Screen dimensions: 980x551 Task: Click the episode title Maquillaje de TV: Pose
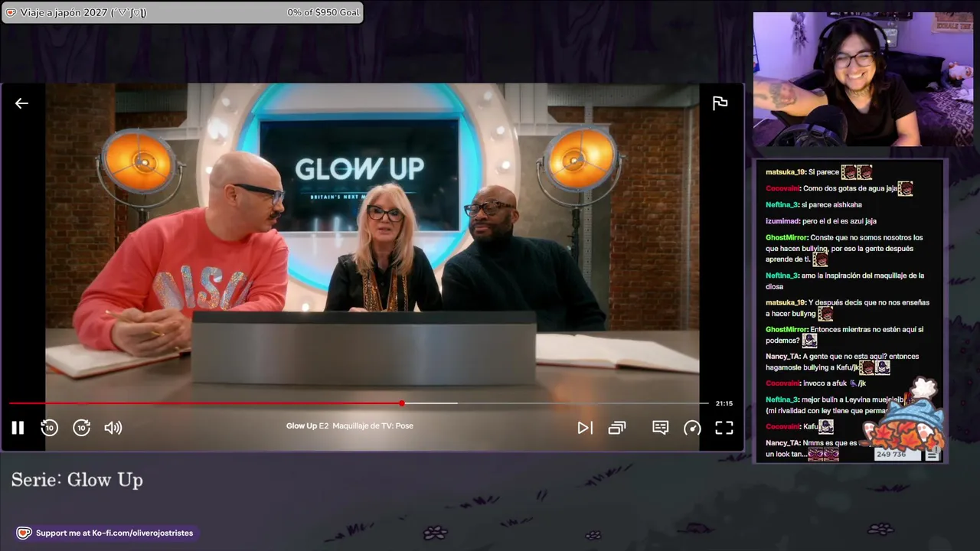(x=373, y=425)
